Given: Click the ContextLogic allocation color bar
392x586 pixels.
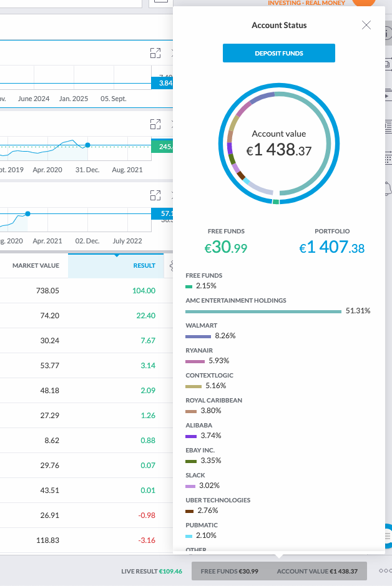Looking at the screenshot, I should [x=194, y=386].
